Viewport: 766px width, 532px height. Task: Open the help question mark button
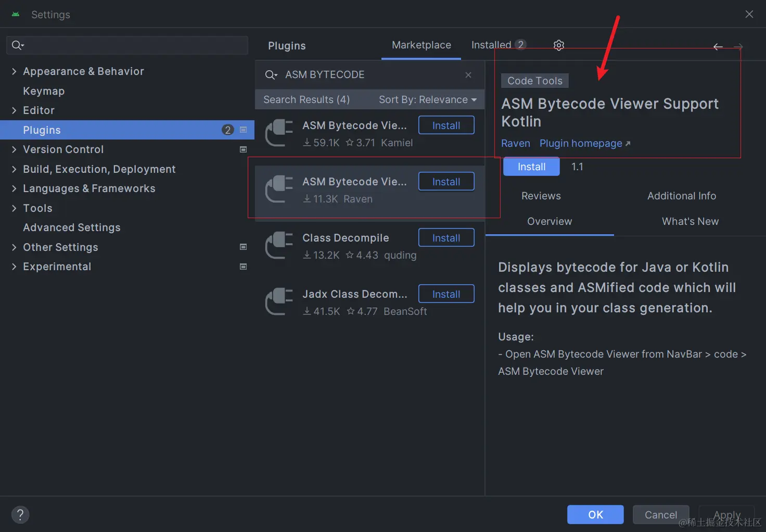20,515
